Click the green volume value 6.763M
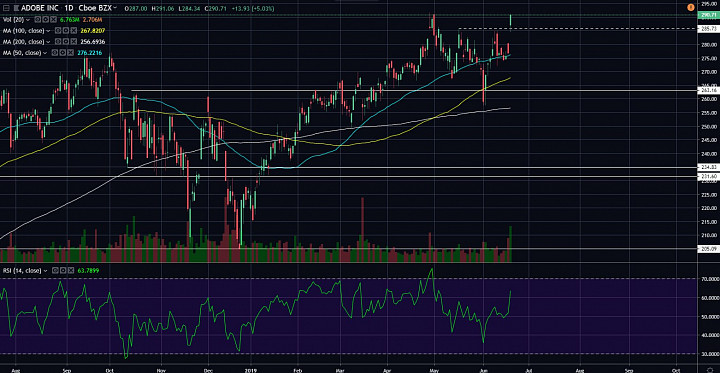Image resolution: width=720 pixels, height=373 pixels. click(69, 20)
